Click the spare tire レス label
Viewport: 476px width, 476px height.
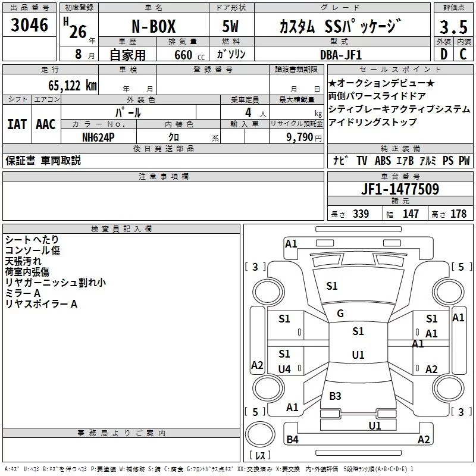tap(260, 455)
